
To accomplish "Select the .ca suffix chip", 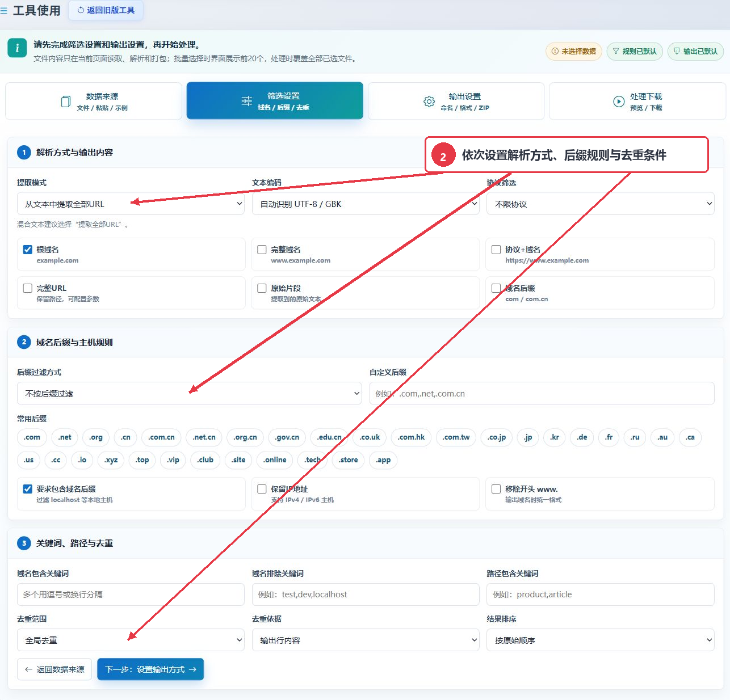I will pyautogui.click(x=690, y=437).
